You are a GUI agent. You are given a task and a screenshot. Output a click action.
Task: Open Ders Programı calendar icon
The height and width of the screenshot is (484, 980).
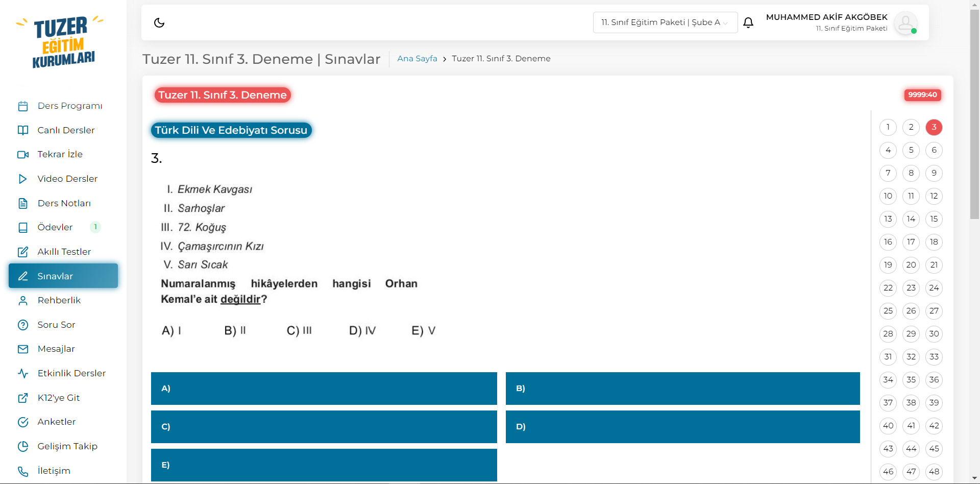point(23,106)
